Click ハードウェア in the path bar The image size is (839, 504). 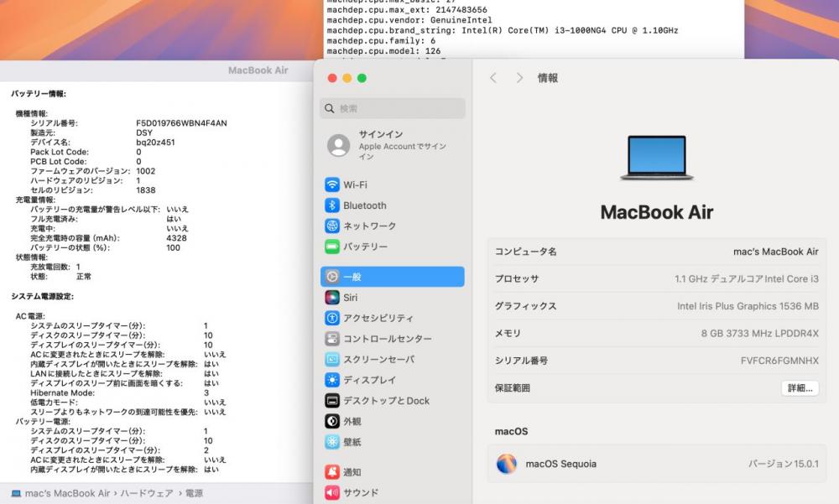tap(147, 493)
